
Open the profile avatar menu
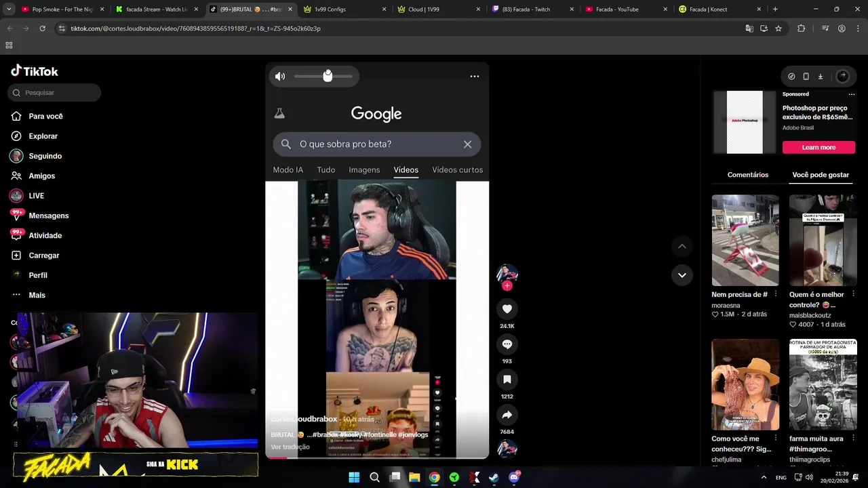pos(843,77)
